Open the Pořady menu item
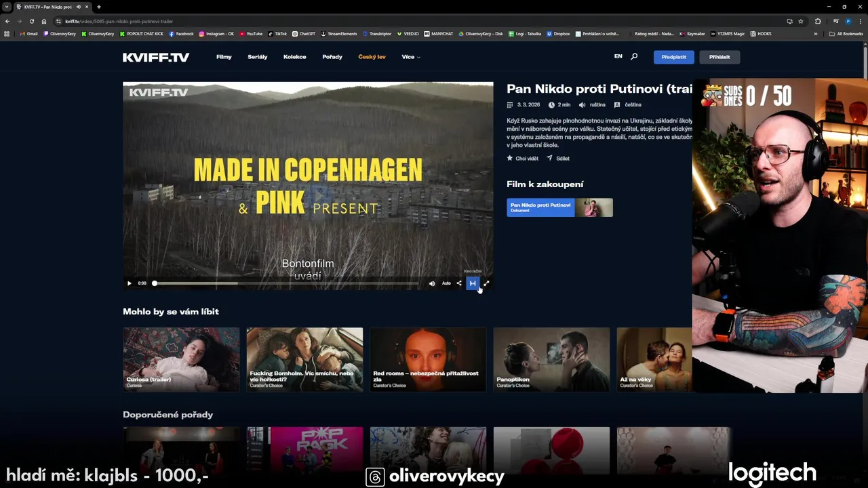 [x=332, y=57]
